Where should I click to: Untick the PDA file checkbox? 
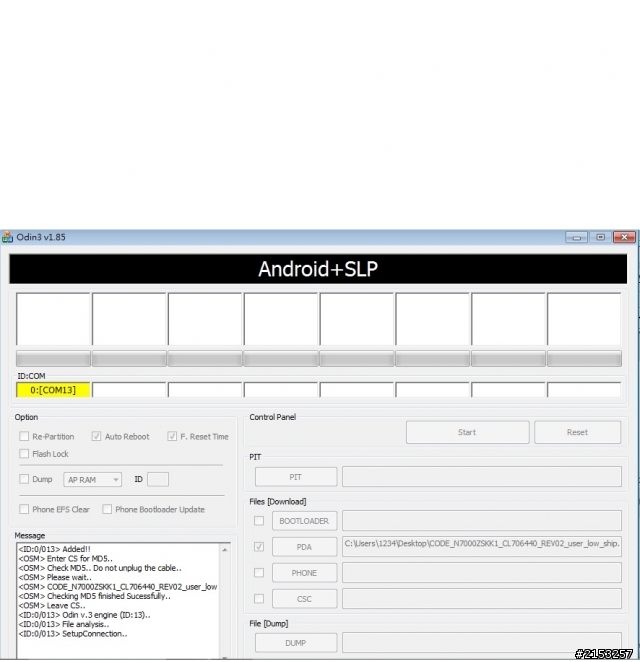(259, 547)
